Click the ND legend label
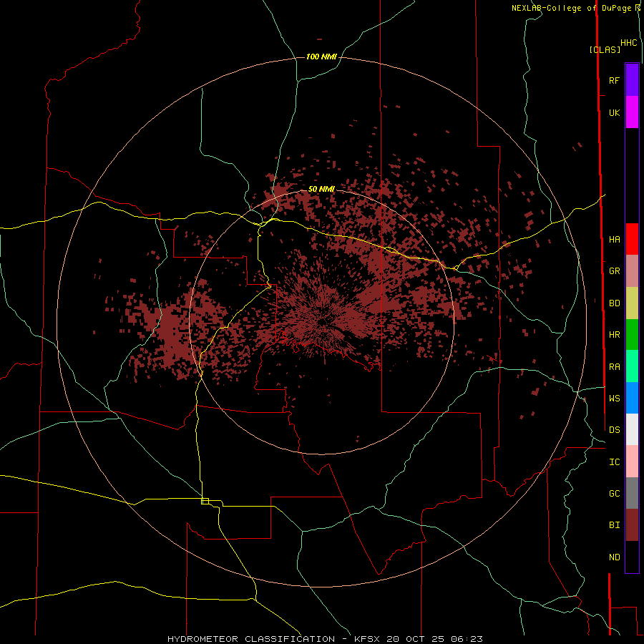 tap(614, 557)
